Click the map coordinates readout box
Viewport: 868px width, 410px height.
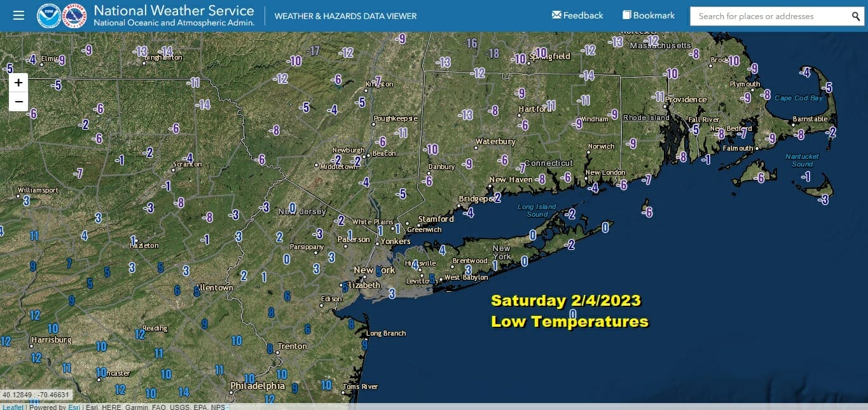point(36,395)
